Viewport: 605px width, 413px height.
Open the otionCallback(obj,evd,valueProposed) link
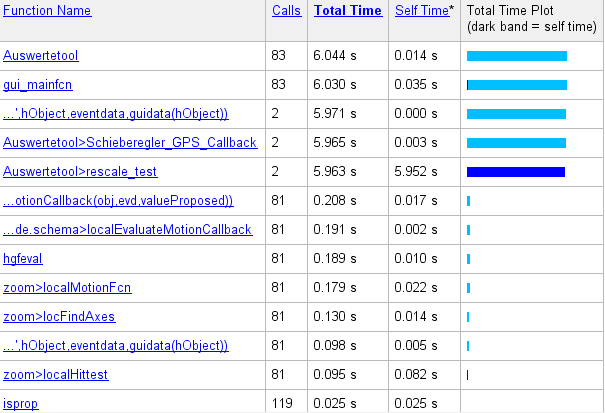coord(118,201)
